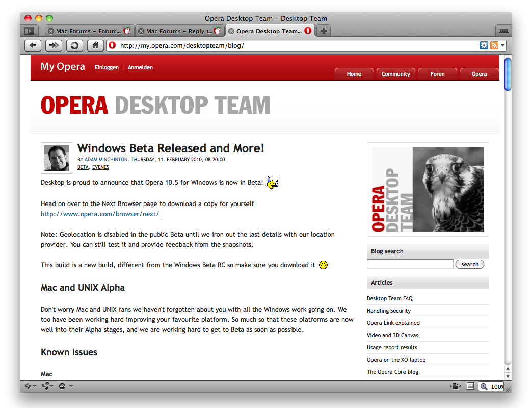Open closed tabs trash icon
The height and width of the screenshot is (408, 532).
(x=504, y=31)
